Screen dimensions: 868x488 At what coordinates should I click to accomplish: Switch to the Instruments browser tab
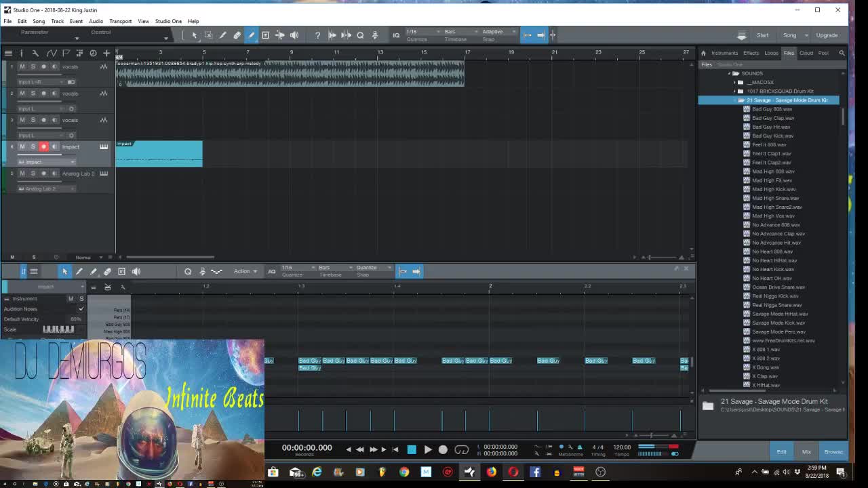[x=724, y=53]
